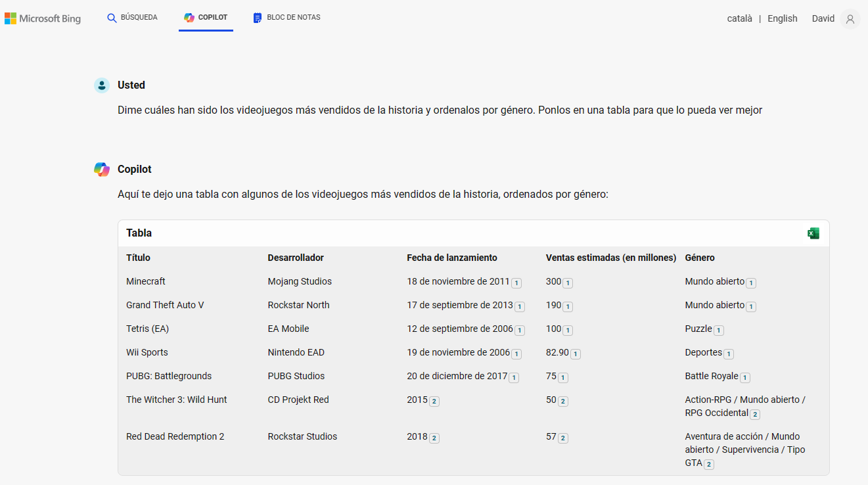Open citation next to 190 sales
868x485 pixels.
click(x=568, y=306)
